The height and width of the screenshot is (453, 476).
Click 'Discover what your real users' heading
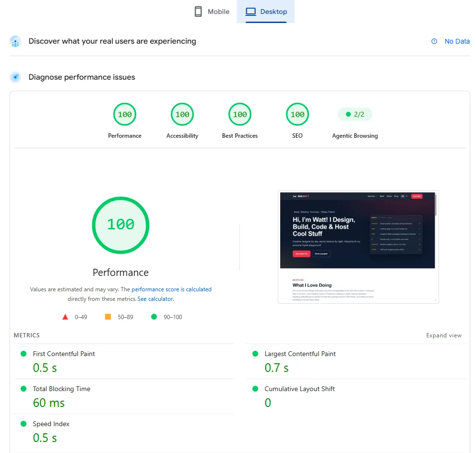pyautogui.click(x=112, y=41)
